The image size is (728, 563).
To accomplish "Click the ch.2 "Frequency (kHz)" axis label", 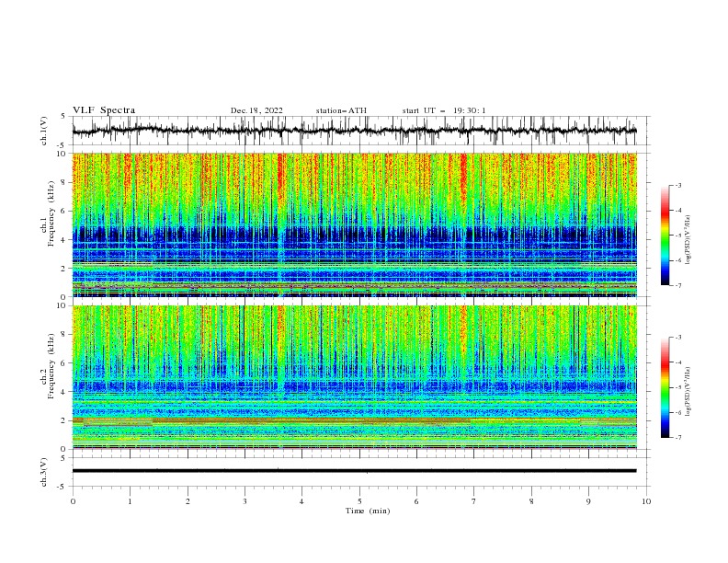I will 51,365.
